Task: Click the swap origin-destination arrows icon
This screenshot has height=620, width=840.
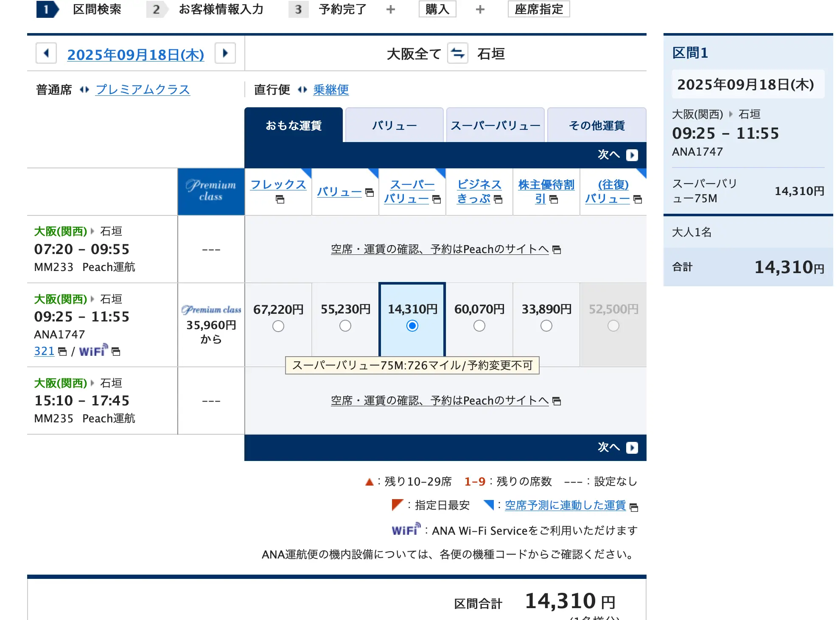Action: [457, 54]
